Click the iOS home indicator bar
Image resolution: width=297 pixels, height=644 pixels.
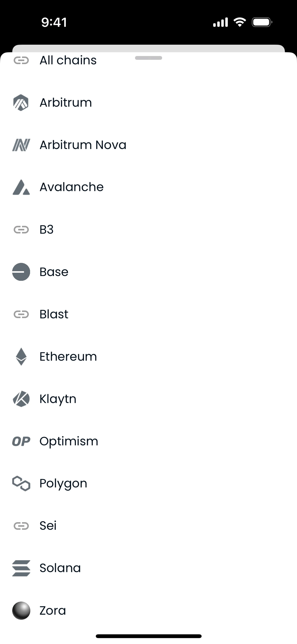pyautogui.click(x=148, y=636)
